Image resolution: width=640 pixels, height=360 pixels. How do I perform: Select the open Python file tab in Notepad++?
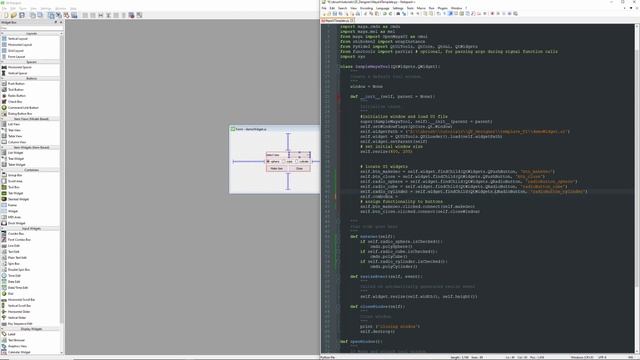[338, 20]
